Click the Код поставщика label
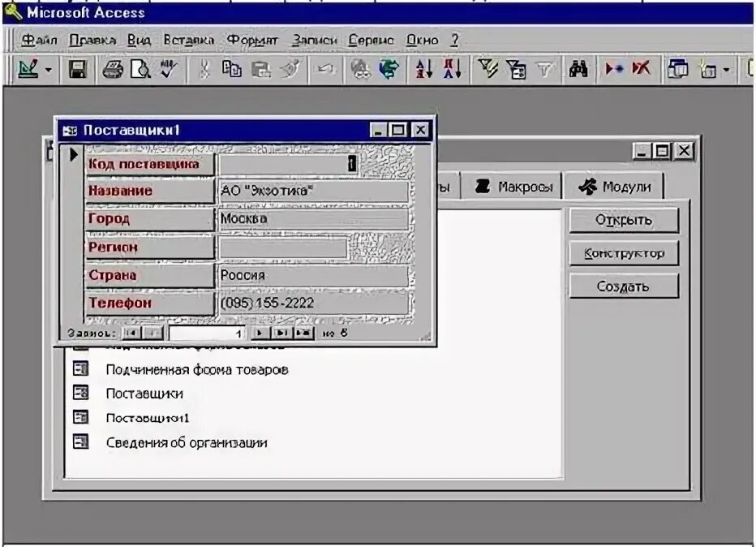 [x=149, y=164]
